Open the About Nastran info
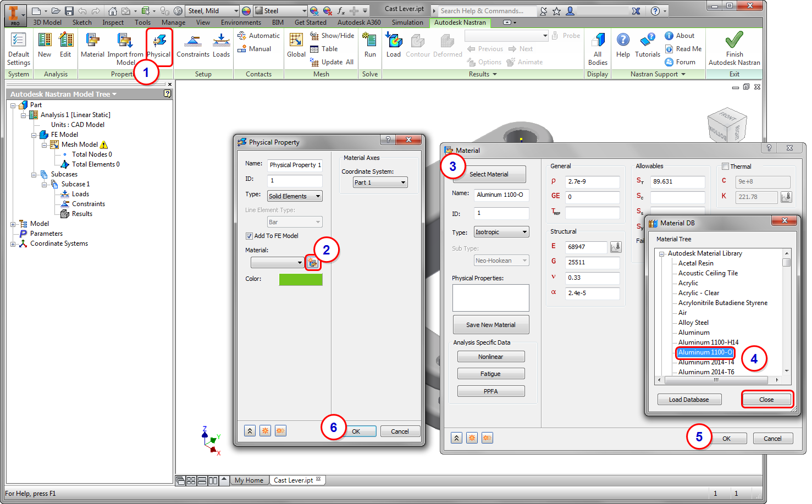 (x=680, y=36)
